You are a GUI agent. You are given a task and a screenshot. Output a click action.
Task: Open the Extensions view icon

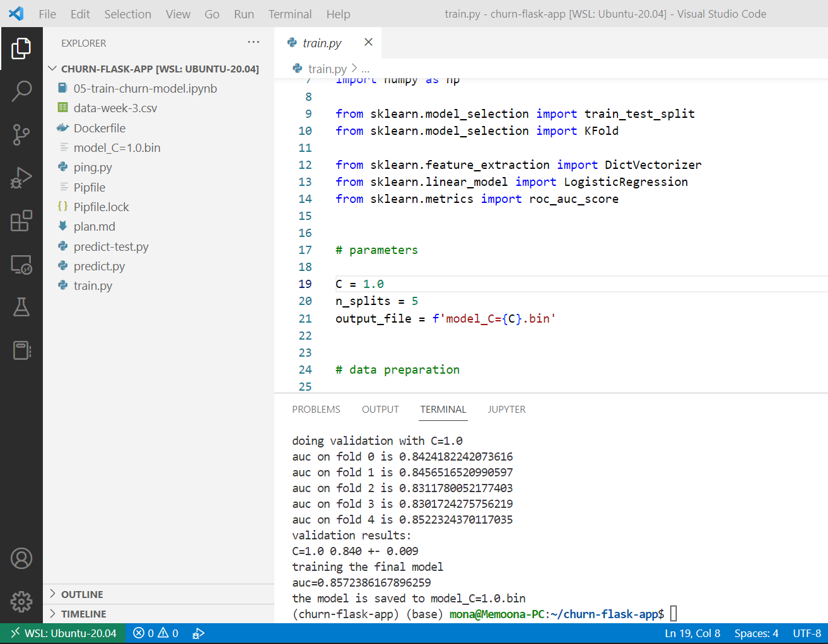pyautogui.click(x=21, y=221)
